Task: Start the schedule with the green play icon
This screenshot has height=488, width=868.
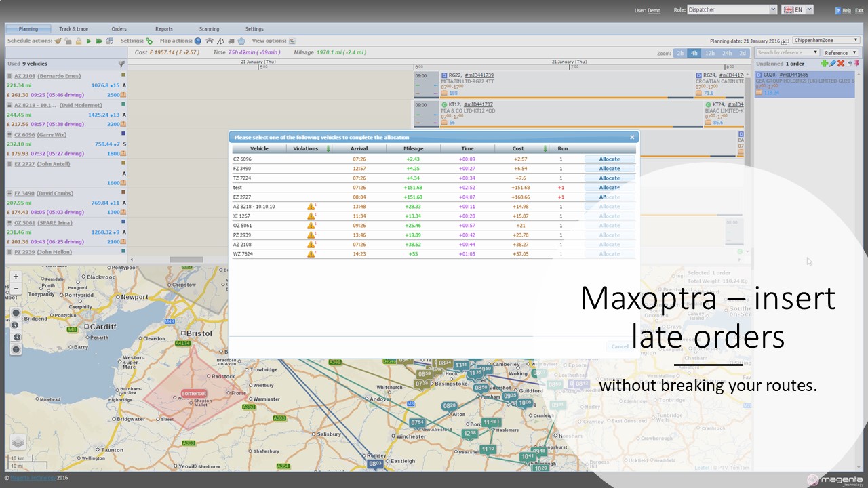Action: coord(89,41)
